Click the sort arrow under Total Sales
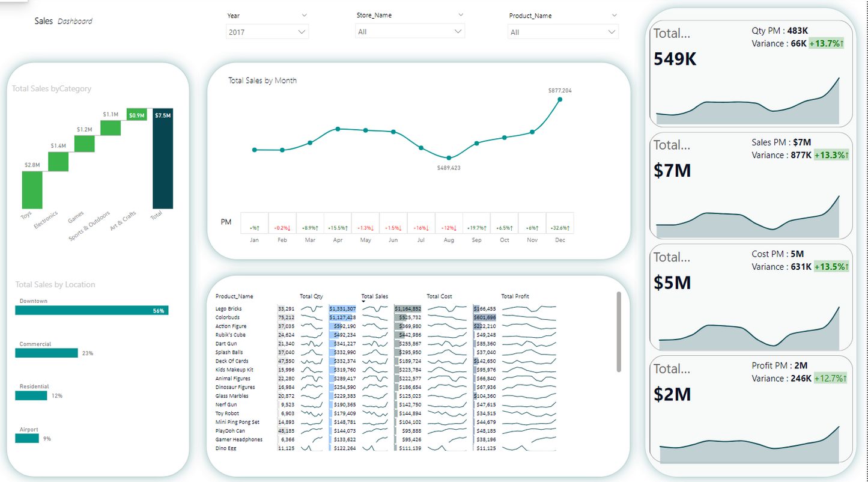Screen dimensions: 868x482 (363, 302)
